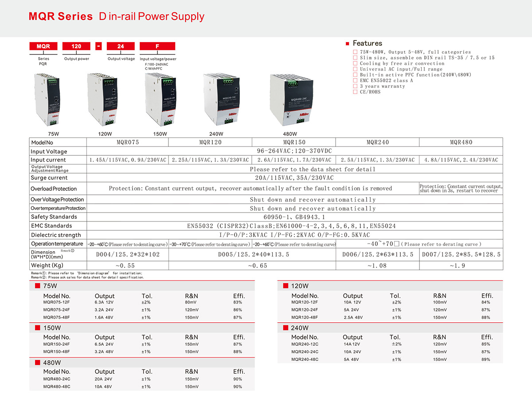Check the 'Cooling by free air convection' box
Image resolution: width=532 pixels, height=395 pixels.
(355, 63)
